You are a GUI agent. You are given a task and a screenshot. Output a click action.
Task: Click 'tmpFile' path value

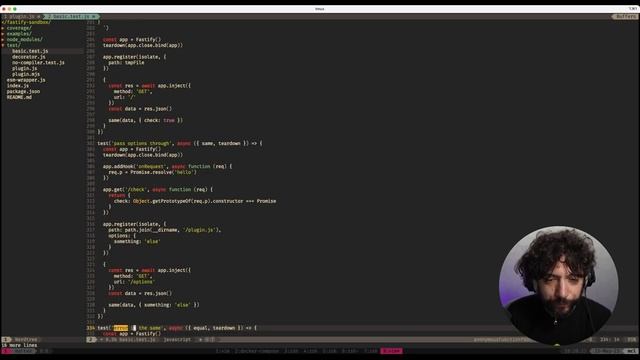tap(134, 62)
